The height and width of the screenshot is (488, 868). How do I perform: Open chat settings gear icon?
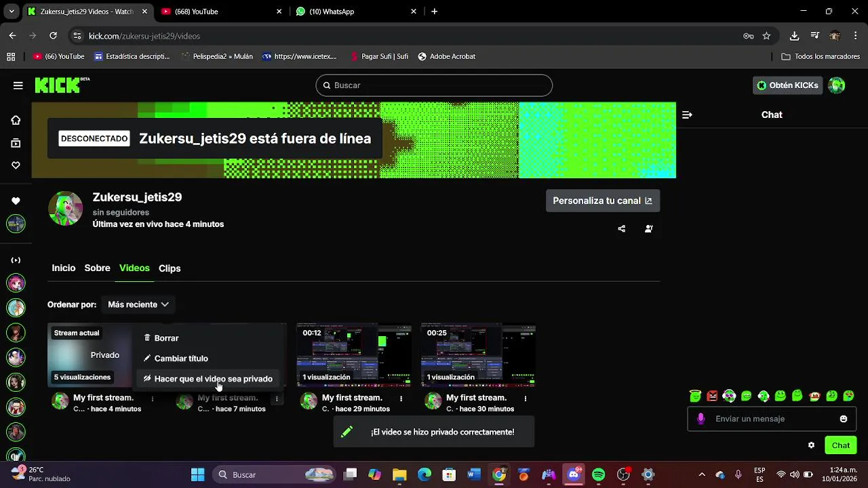tap(811, 445)
